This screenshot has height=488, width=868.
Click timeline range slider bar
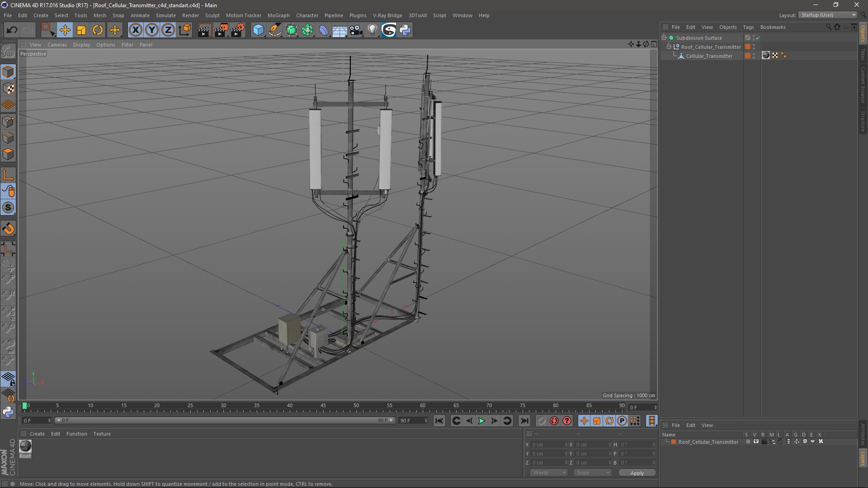225,421
